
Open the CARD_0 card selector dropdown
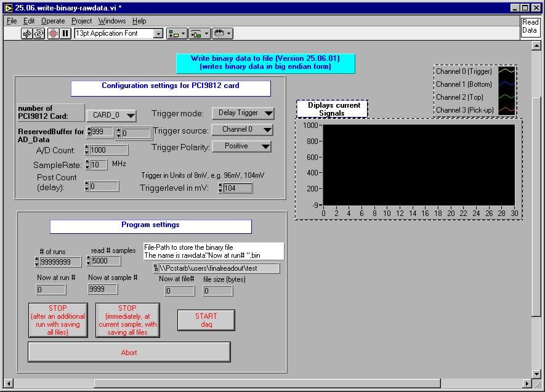click(111, 115)
